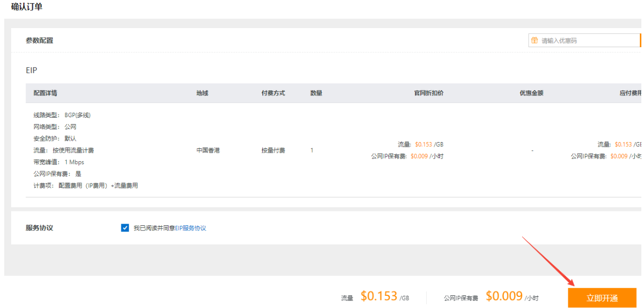
Task: Click the 配置详情 column header
Action: click(45, 93)
